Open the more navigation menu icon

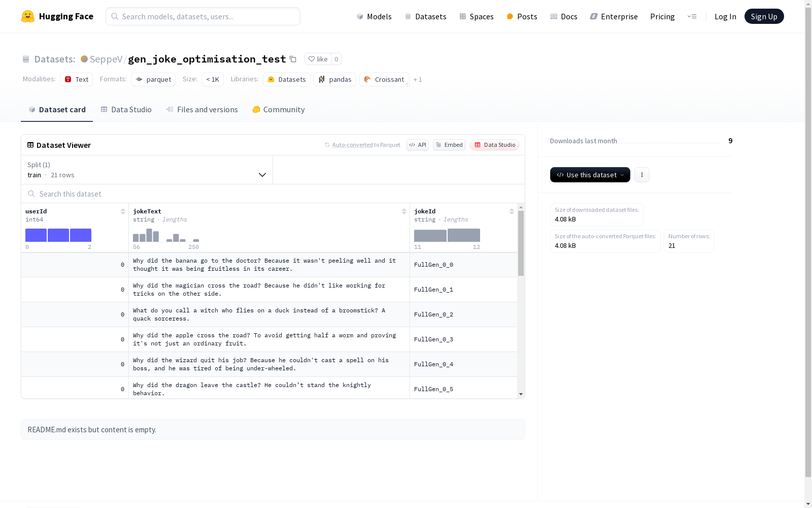click(x=692, y=16)
